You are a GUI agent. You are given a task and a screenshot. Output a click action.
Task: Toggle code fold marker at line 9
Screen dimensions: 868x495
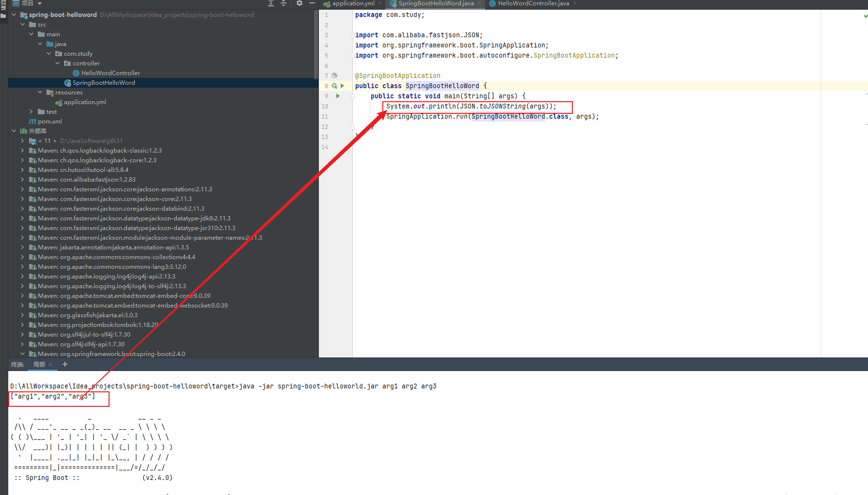[352, 96]
